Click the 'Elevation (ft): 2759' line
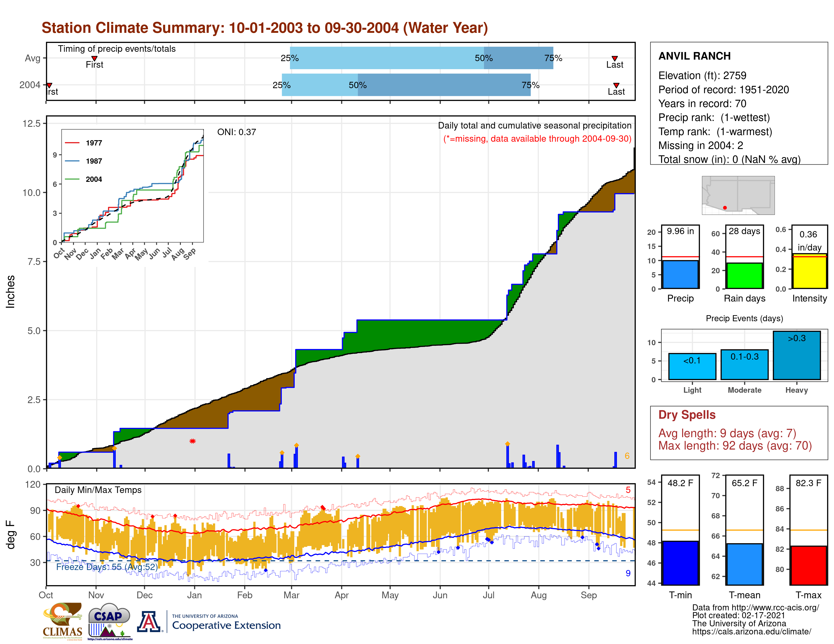The width and height of the screenshot is (834, 644). pos(702,76)
